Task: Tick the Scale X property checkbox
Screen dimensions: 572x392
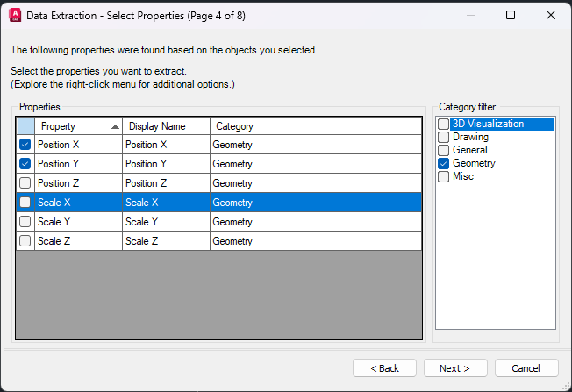Action: pos(25,202)
